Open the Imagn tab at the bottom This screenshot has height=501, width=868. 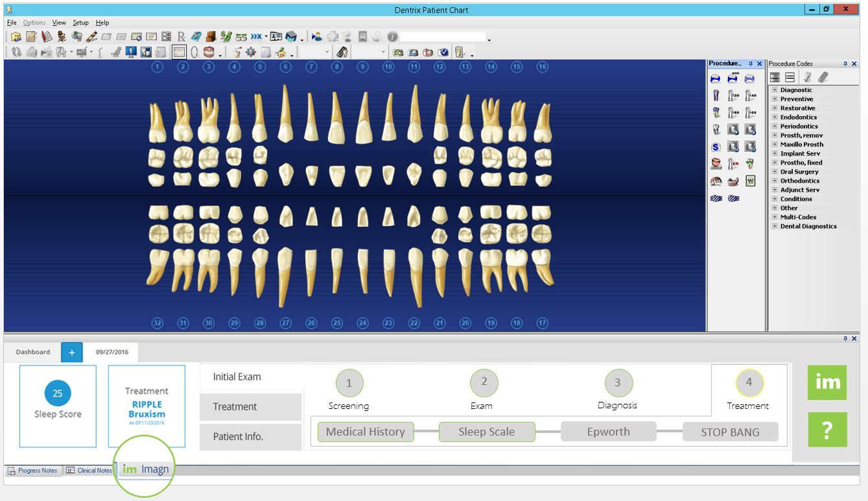(146, 469)
